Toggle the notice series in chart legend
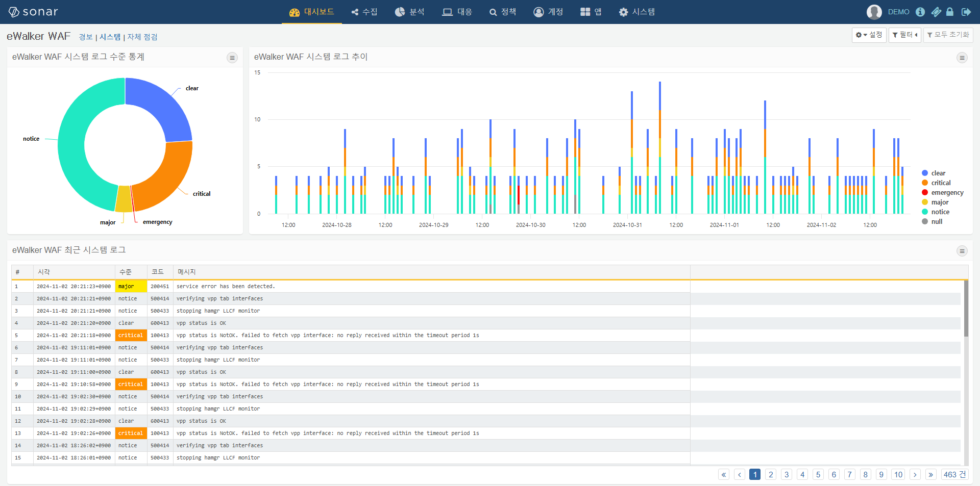 pos(936,212)
